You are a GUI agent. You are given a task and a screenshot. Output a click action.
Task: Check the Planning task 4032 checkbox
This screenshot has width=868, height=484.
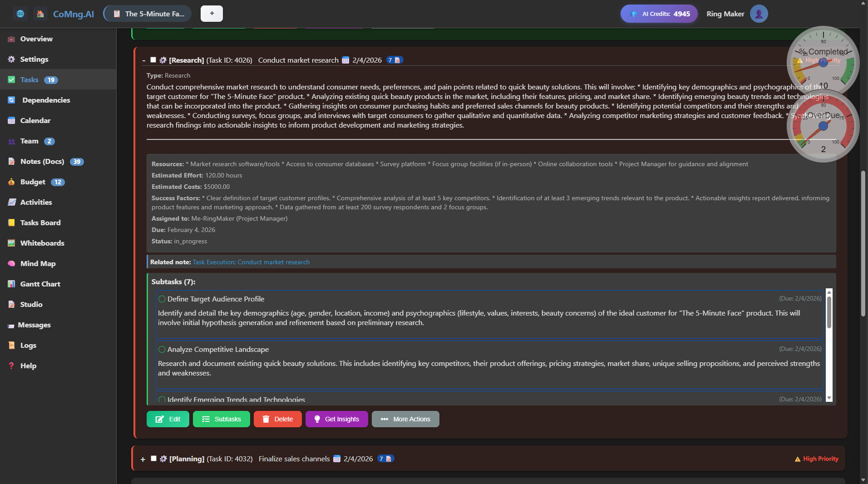pyautogui.click(x=153, y=459)
